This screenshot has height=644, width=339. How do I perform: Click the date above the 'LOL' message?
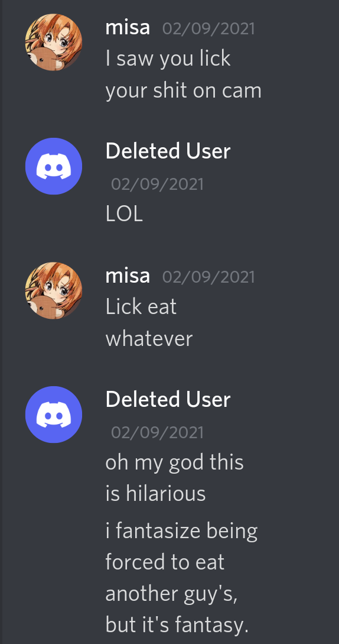click(x=157, y=183)
